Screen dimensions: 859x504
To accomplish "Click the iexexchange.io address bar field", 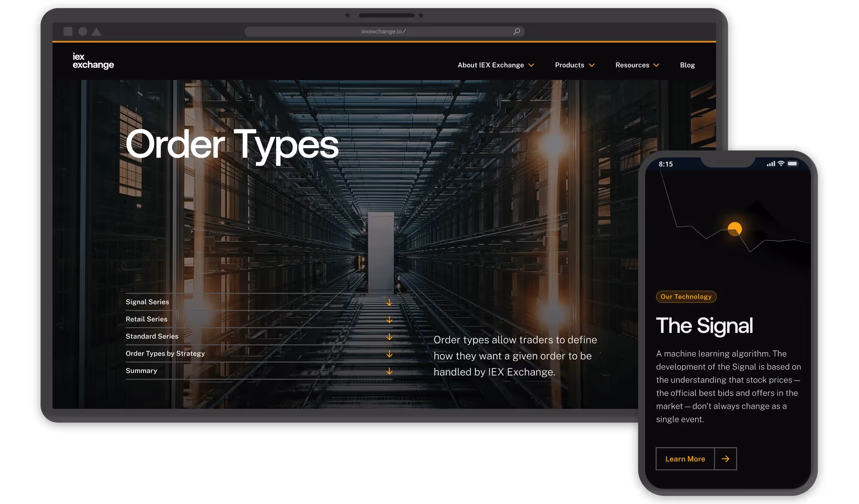I will tap(383, 31).
